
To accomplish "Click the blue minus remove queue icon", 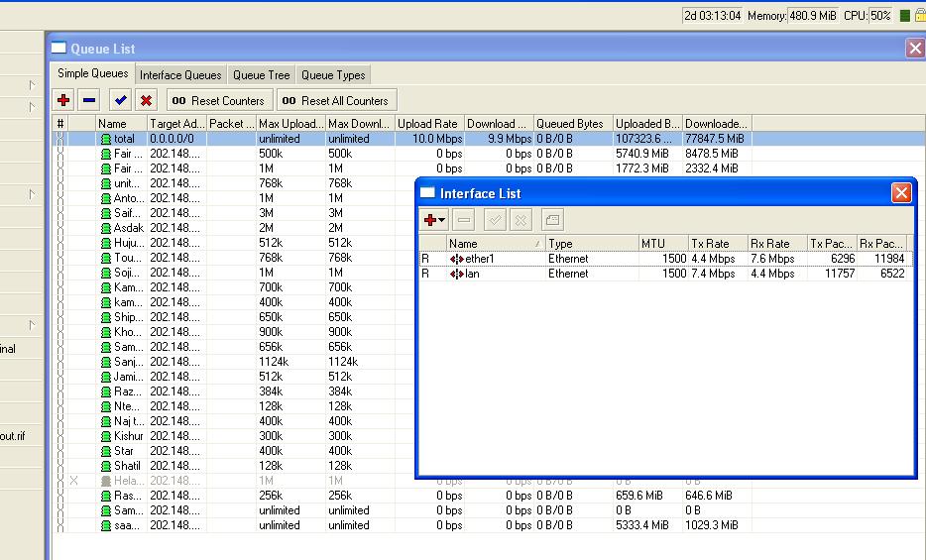I will (89, 100).
